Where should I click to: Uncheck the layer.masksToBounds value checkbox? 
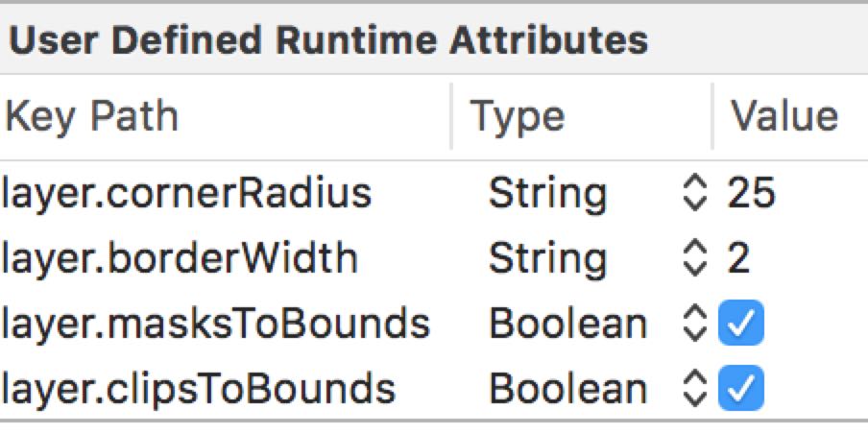(x=741, y=325)
